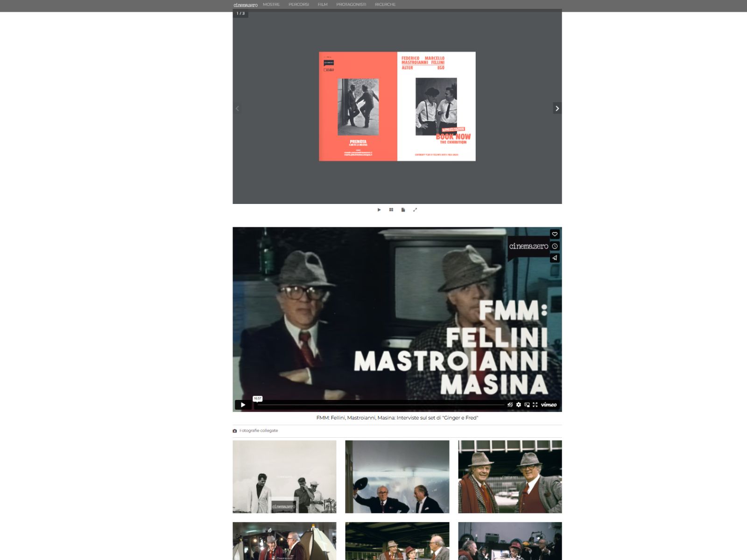Add video to Watch Later clock icon

tap(555, 246)
